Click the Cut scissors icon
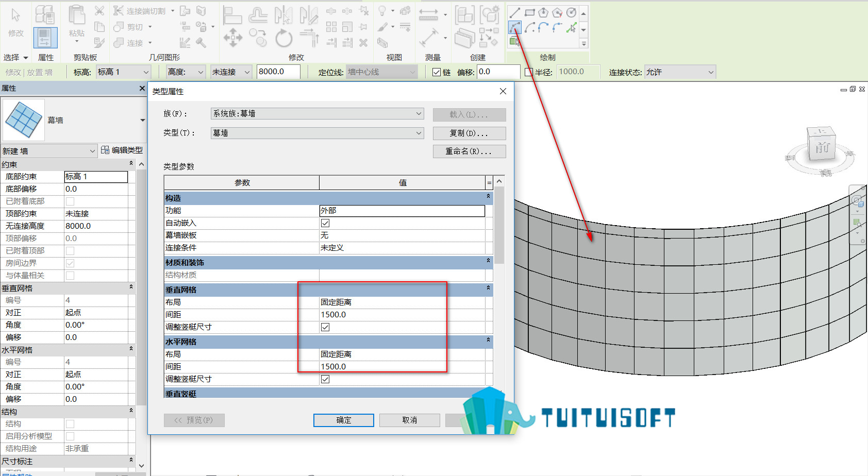 coord(99,11)
